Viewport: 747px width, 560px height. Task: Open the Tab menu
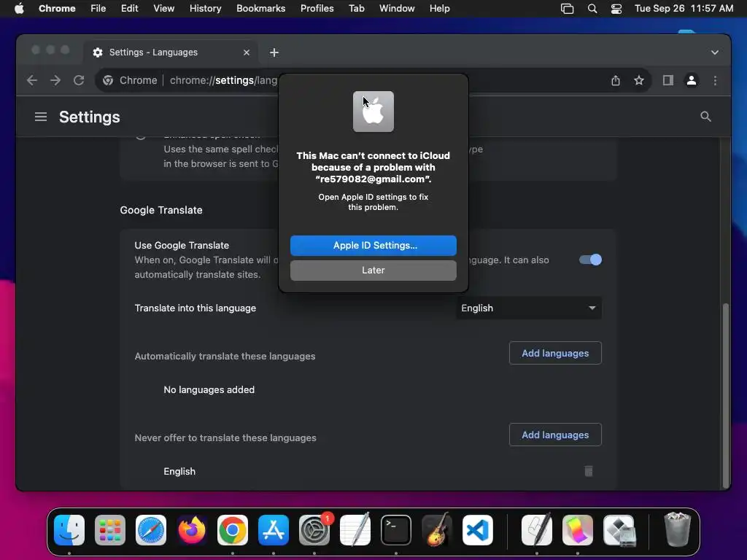tap(356, 9)
